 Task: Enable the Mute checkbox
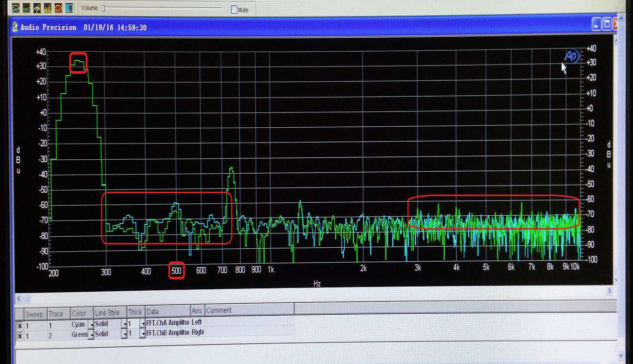(234, 10)
